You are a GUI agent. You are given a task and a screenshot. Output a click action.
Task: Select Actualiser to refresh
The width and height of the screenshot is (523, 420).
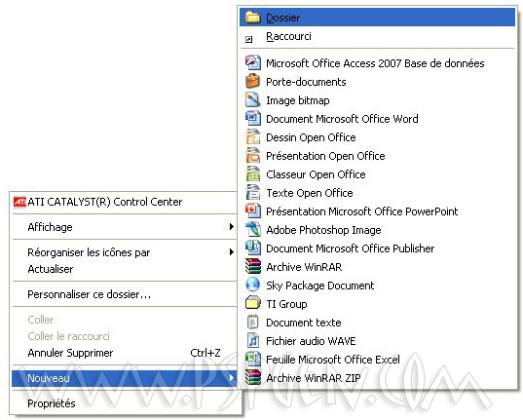coord(124,269)
